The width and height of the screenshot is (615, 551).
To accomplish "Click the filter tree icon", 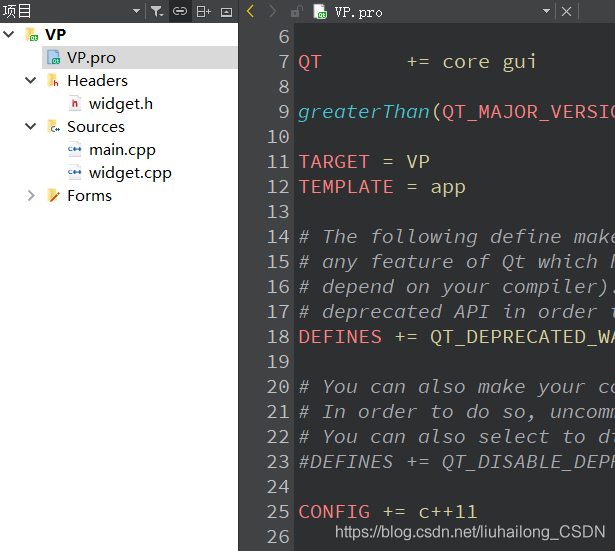I will click(157, 11).
